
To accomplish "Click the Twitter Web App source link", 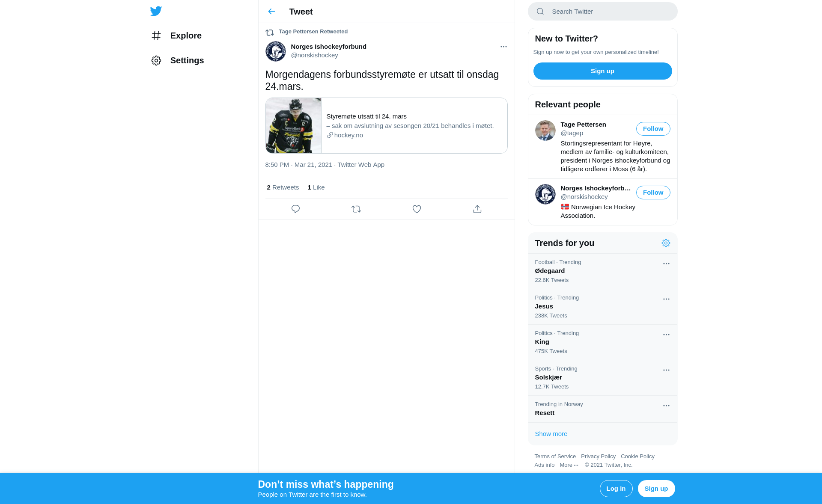I will 360,165.
